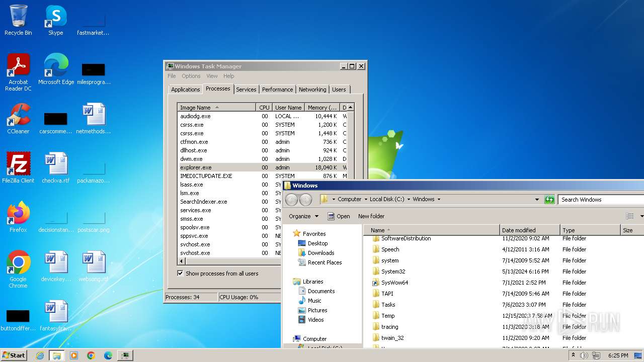The height and width of the screenshot is (362, 644).
Task: Open the Help menu in Task Manager
Action: click(x=229, y=76)
